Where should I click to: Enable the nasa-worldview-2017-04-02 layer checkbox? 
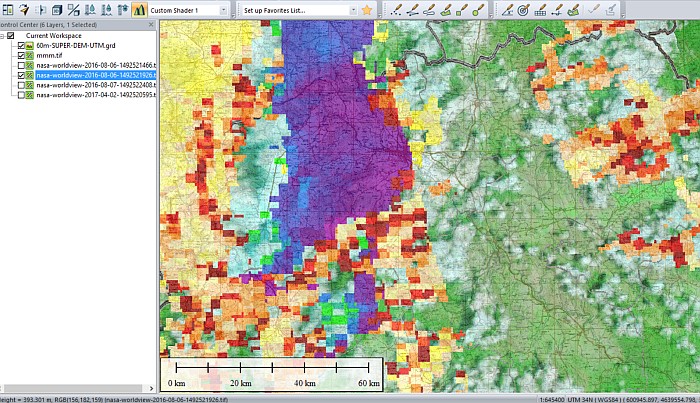pyautogui.click(x=22, y=94)
